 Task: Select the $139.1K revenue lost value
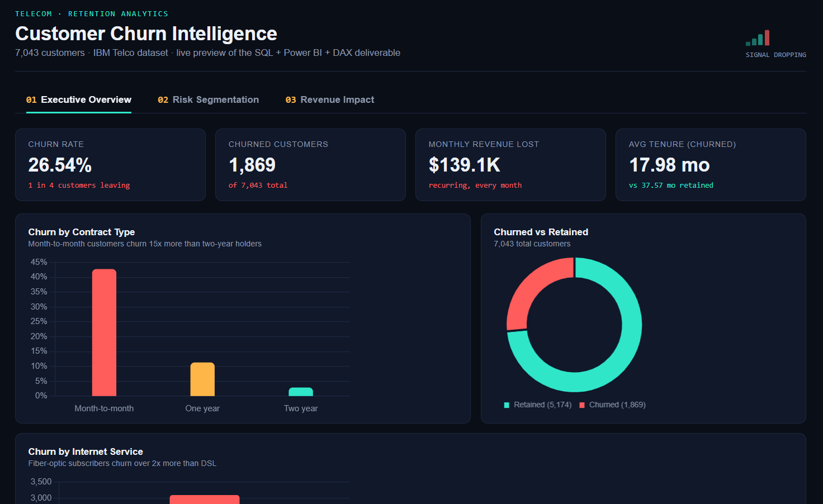(x=465, y=165)
